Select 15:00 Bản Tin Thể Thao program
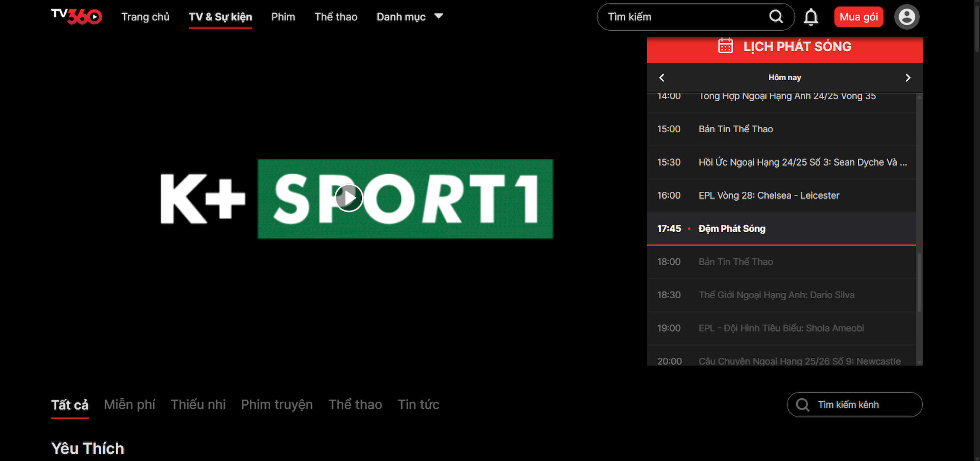 [x=781, y=129]
